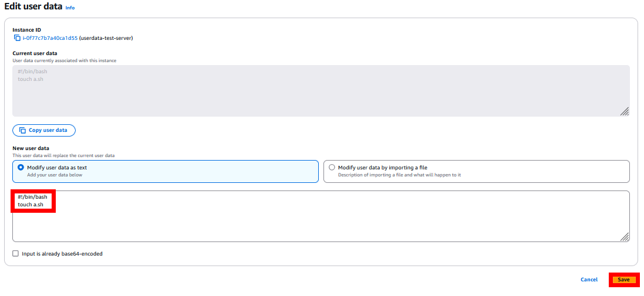Click 'This user data will replace the current user data'
This screenshot has width=644, height=296.
click(63, 155)
